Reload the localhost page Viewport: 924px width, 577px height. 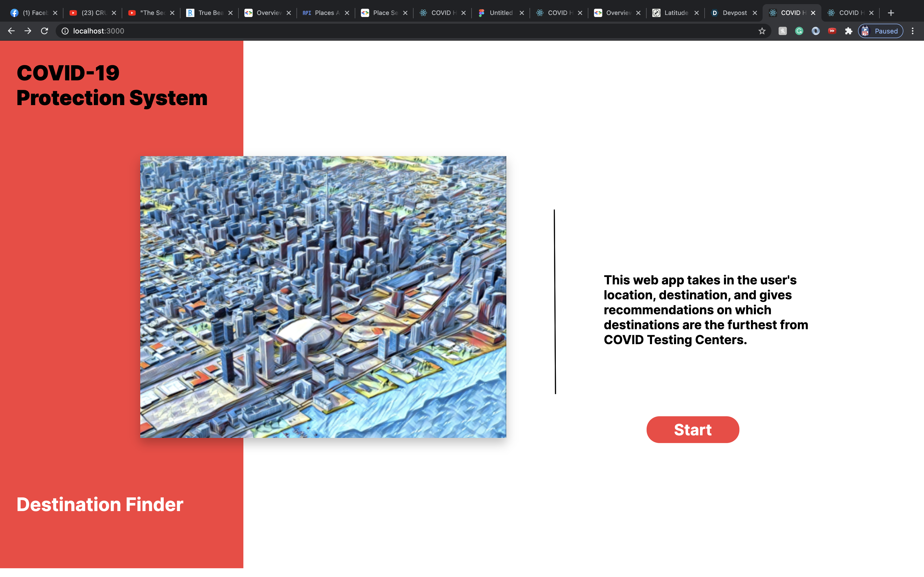point(44,31)
